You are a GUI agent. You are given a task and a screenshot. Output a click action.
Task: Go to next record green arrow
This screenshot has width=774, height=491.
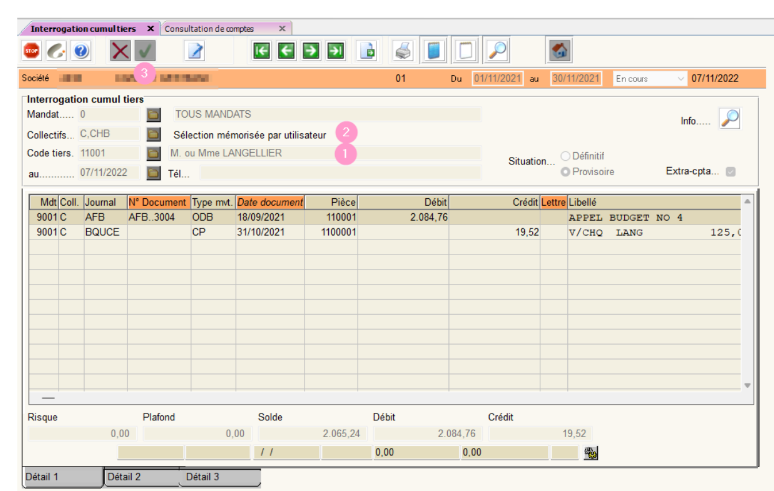pos(311,50)
